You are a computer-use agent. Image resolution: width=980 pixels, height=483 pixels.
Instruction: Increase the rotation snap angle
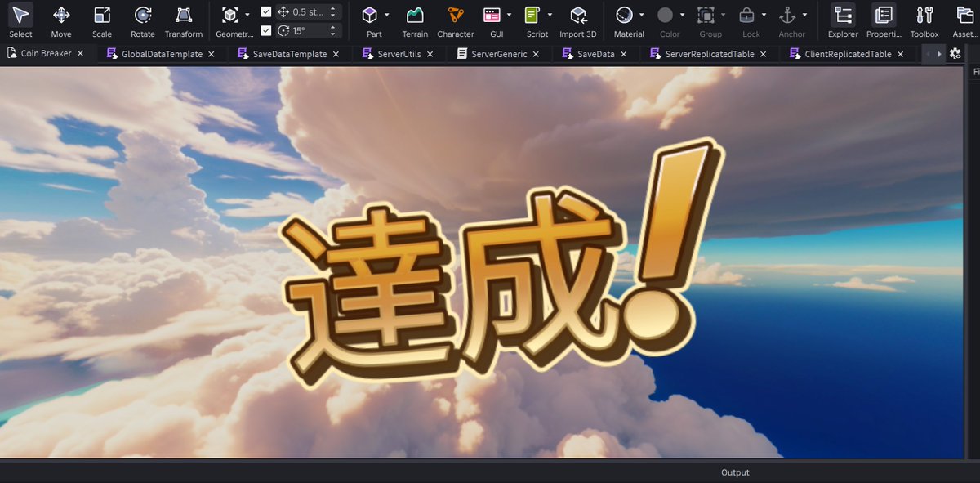coord(332,27)
